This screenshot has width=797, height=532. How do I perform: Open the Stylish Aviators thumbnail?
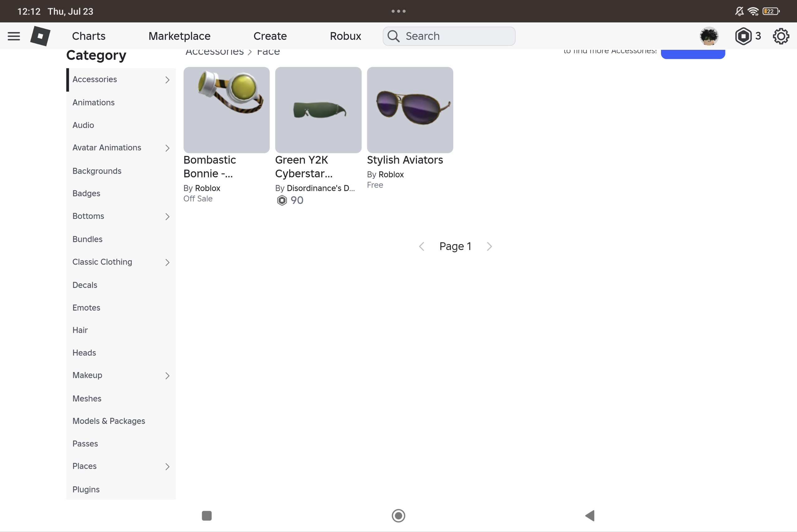pyautogui.click(x=410, y=110)
